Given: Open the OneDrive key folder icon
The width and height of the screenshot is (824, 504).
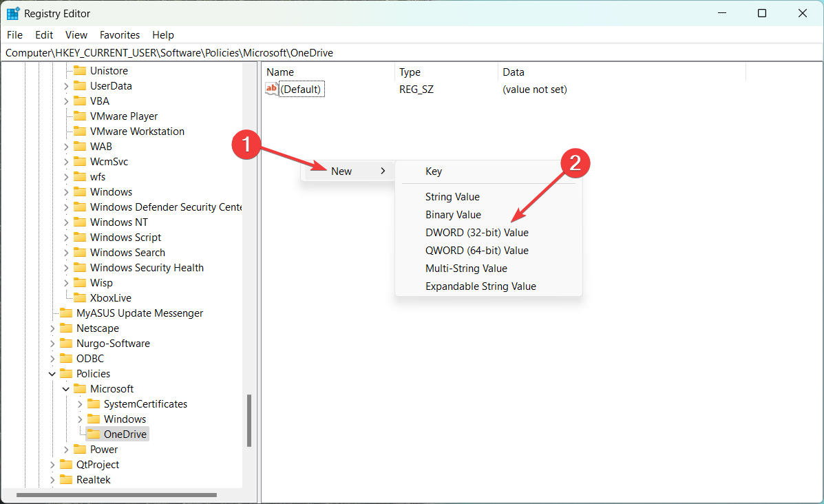Looking at the screenshot, I should tap(94, 434).
